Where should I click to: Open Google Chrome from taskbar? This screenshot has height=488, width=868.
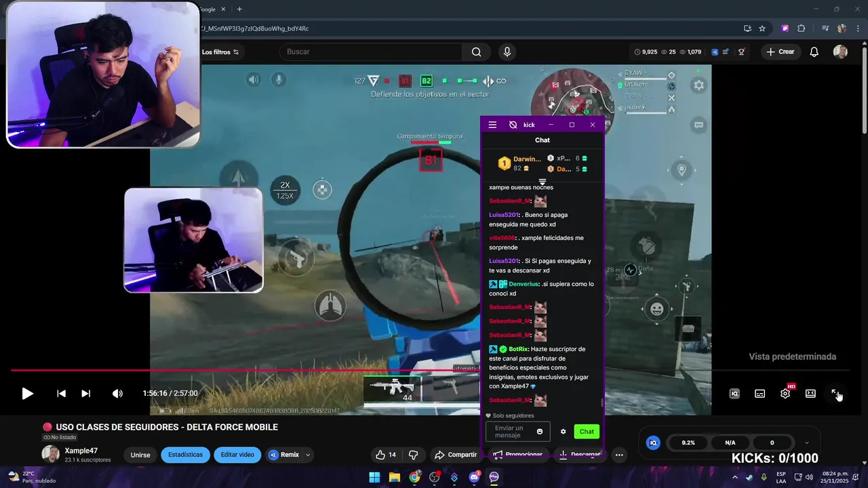tap(414, 477)
